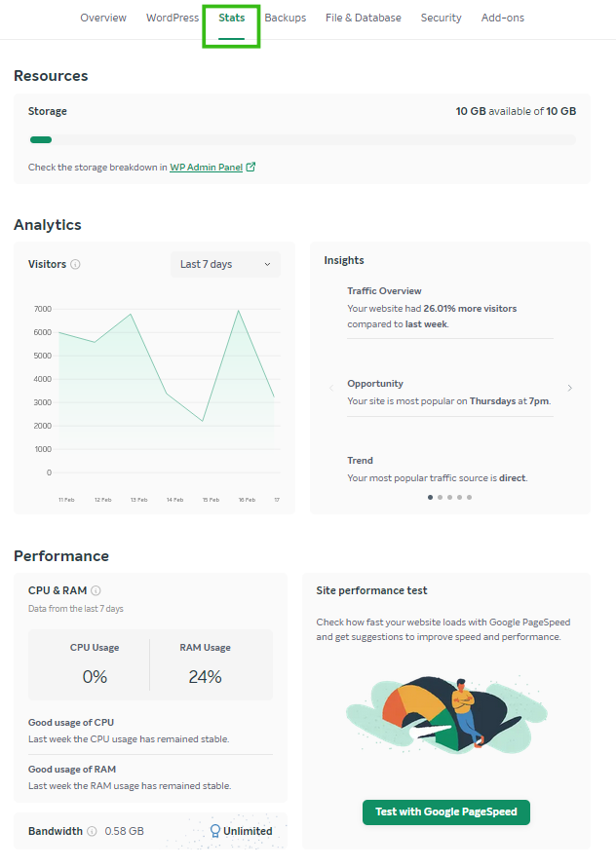Open the WP Admin Panel link
The height and width of the screenshot is (868, 616).
coord(207,167)
